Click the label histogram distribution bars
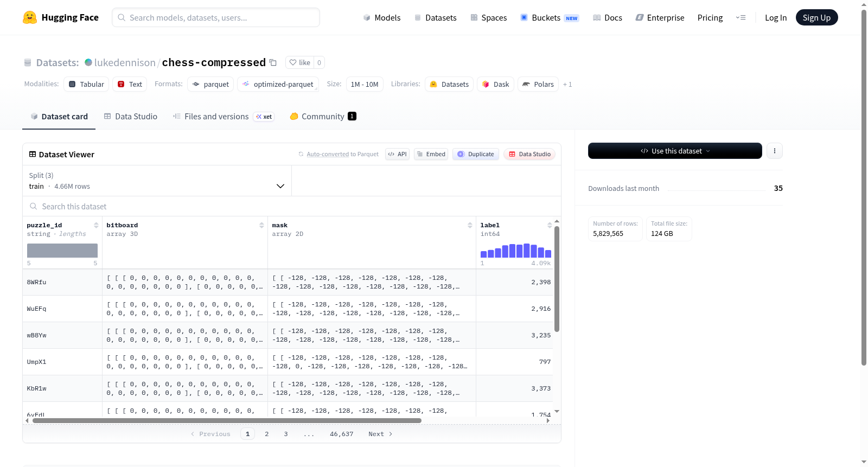 [516, 251]
